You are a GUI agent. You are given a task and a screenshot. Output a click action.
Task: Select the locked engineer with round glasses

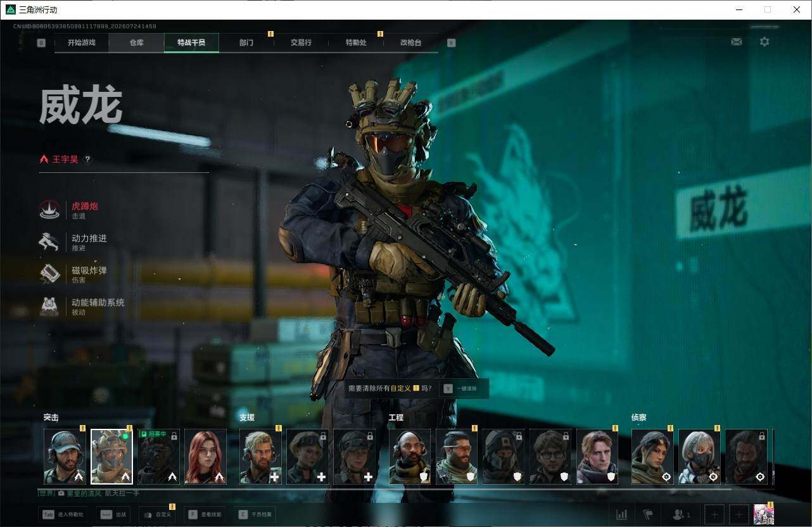point(550,457)
